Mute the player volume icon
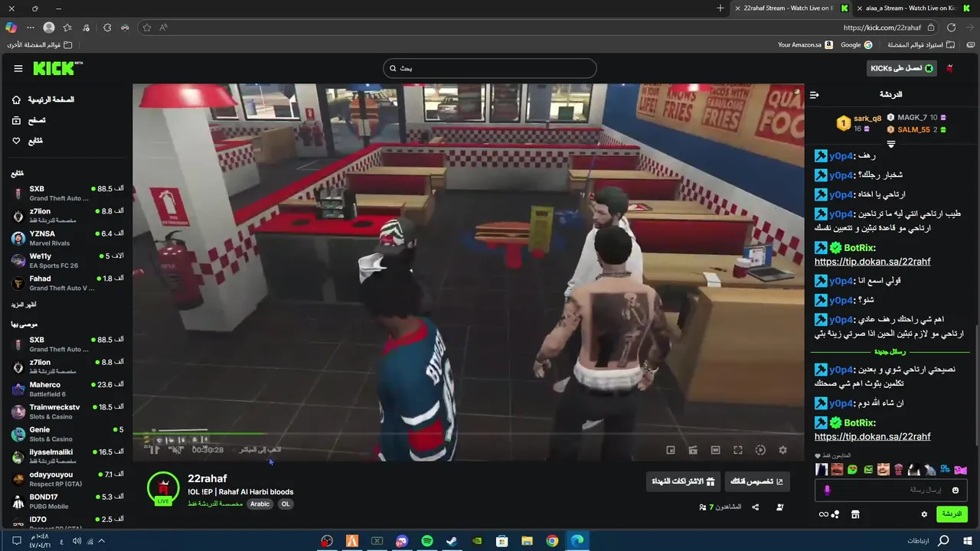Screen dimensions: 980x551 pos(176,450)
